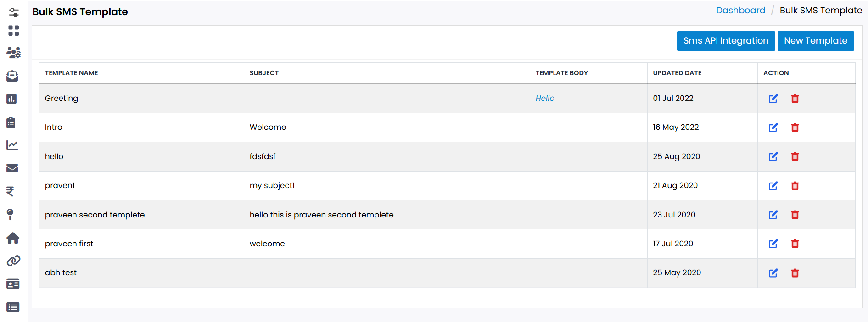Viewport: 868px width, 322px height.
Task: Delete the Intro template
Action: [795, 128]
